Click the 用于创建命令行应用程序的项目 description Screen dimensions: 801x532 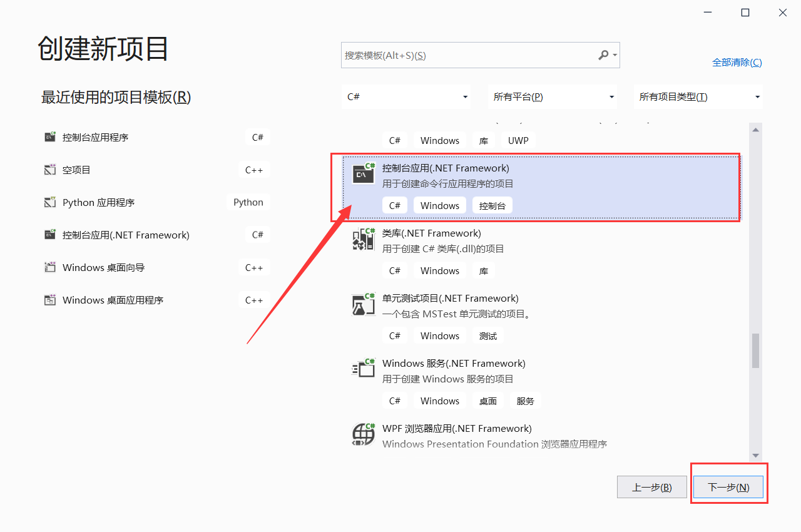point(448,183)
